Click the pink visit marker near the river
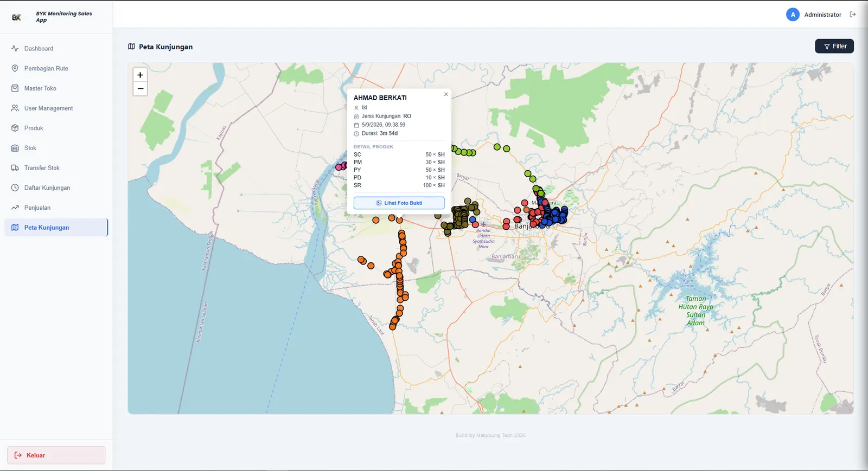 point(339,167)
